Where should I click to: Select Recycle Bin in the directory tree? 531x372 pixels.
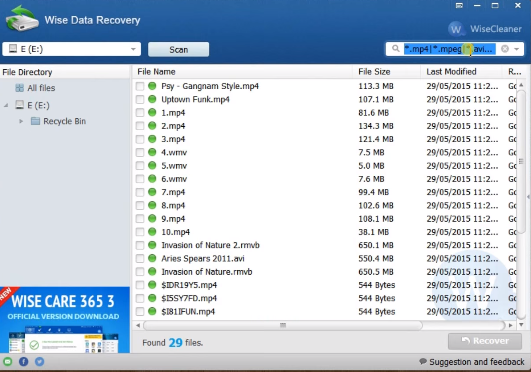(64, 121)
